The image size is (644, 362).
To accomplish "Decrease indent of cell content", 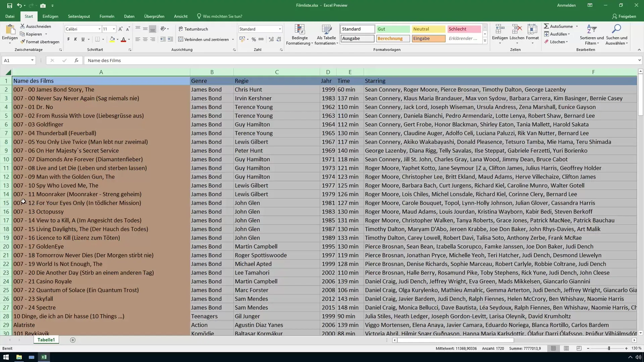I will coord(163,39).
